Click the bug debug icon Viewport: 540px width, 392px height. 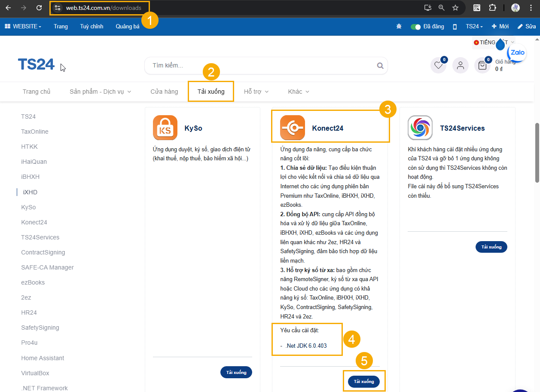tap(399, 27)
